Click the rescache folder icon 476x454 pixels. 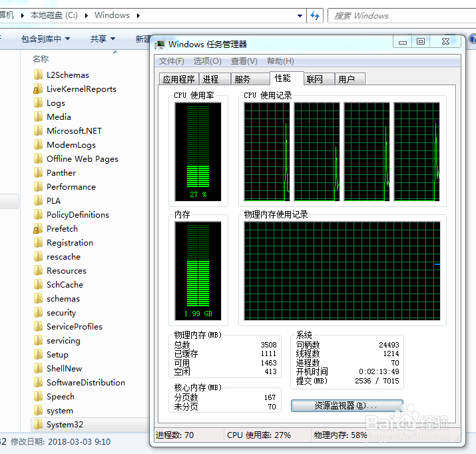pos(38,256)
